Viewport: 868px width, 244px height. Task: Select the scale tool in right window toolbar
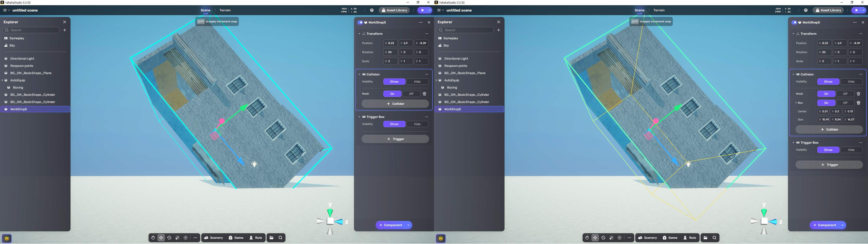[x=611, y=238]
